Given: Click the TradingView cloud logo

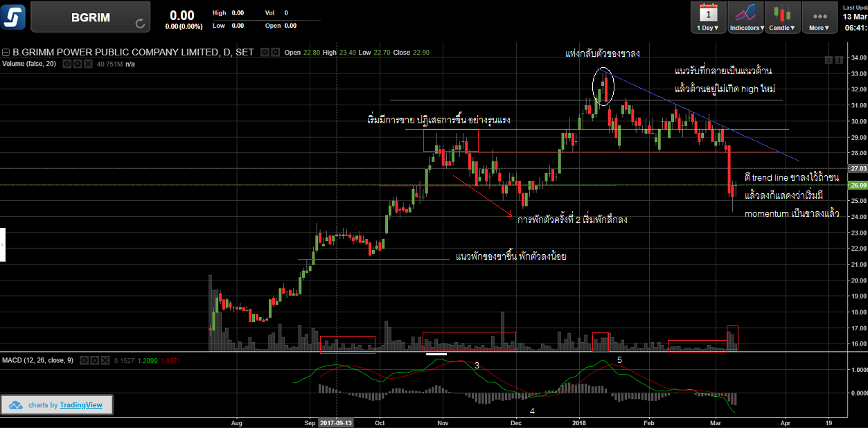Looking at the screenshot, I should click(x=17, y=405).
